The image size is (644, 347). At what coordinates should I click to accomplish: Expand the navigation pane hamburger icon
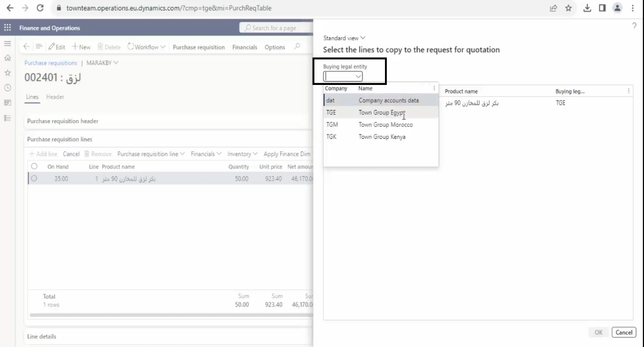[7, 43]
